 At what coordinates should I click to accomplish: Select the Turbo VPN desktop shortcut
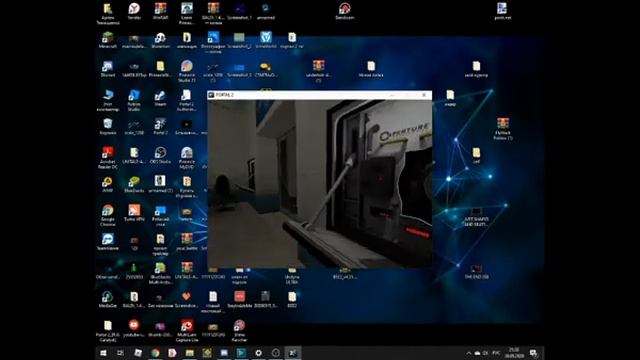134,213
